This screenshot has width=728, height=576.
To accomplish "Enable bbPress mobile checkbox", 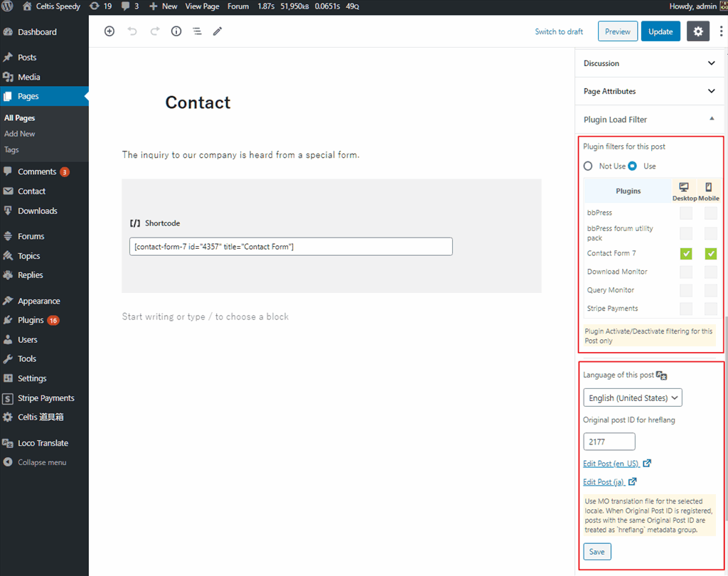I will (x=710, y=213).
